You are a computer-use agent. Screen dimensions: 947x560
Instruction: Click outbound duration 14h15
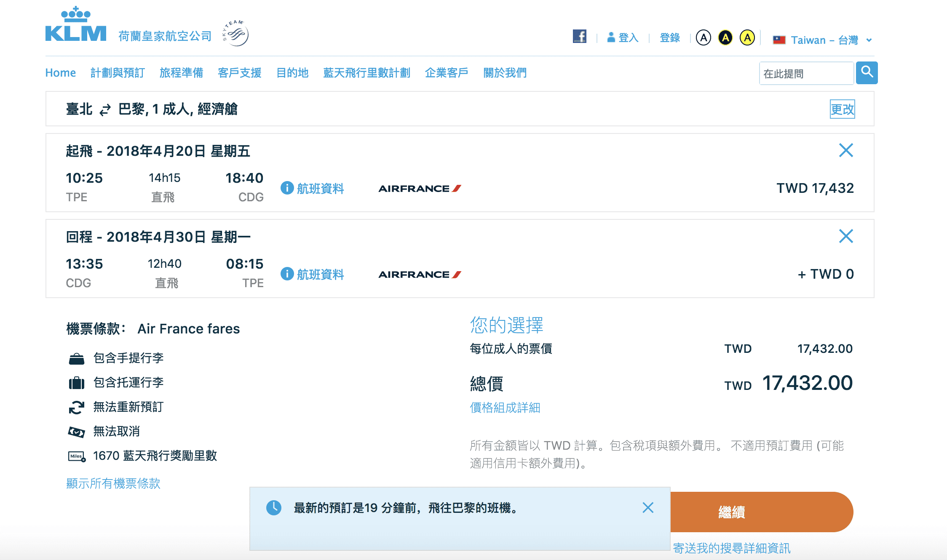pos(164,178)
